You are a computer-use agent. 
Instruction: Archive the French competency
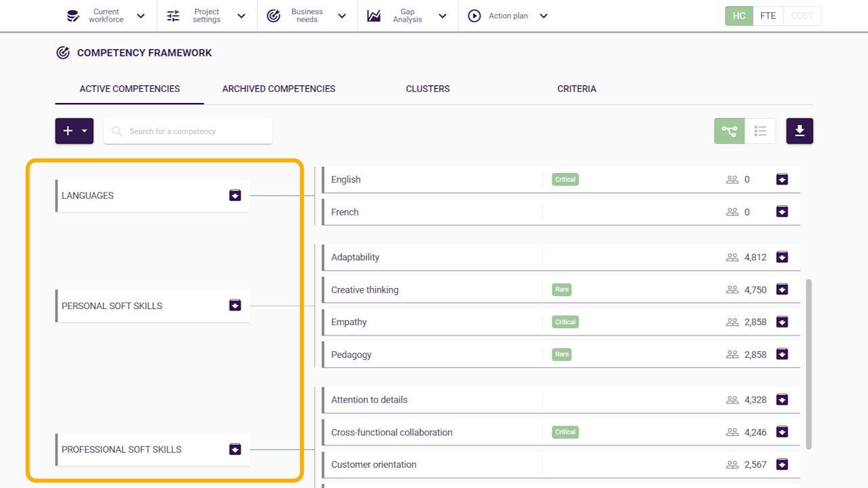coord(782,212)
